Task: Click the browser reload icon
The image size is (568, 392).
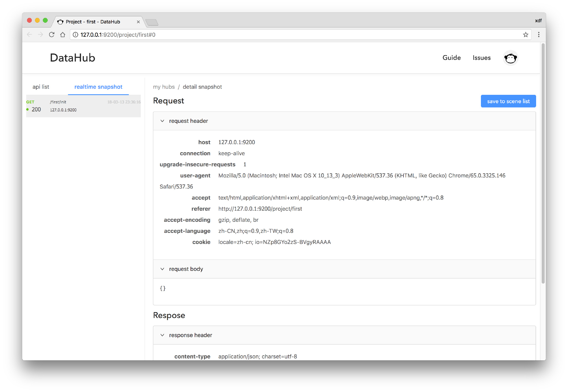Action: pos(52,35)
